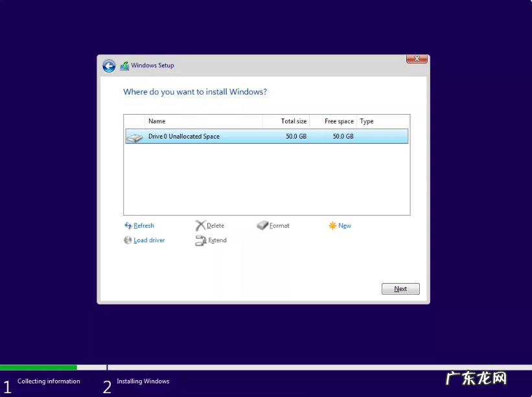Click the red X Delete icon
The image size is (532, 397).
[x=200, y=225]
